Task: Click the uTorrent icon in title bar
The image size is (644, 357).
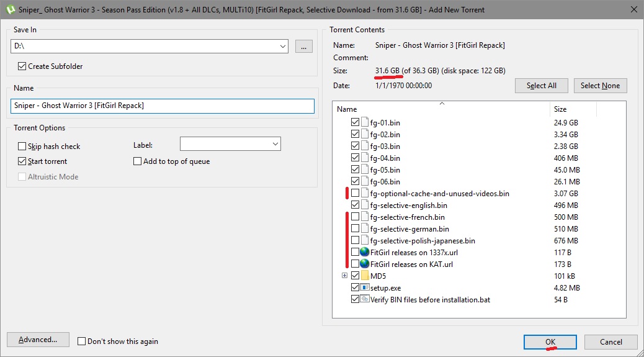Action: click(x=10, y=9)
